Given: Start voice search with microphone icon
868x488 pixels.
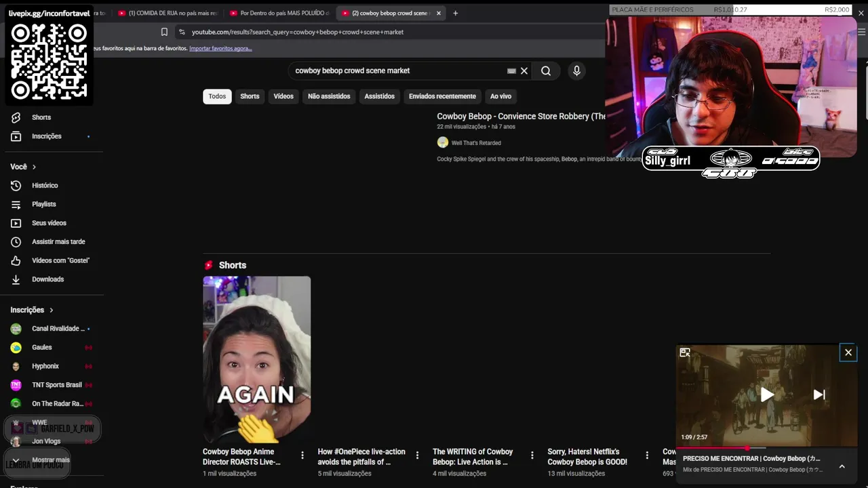Looking at the screenshot, I should (x=576, y=70).
